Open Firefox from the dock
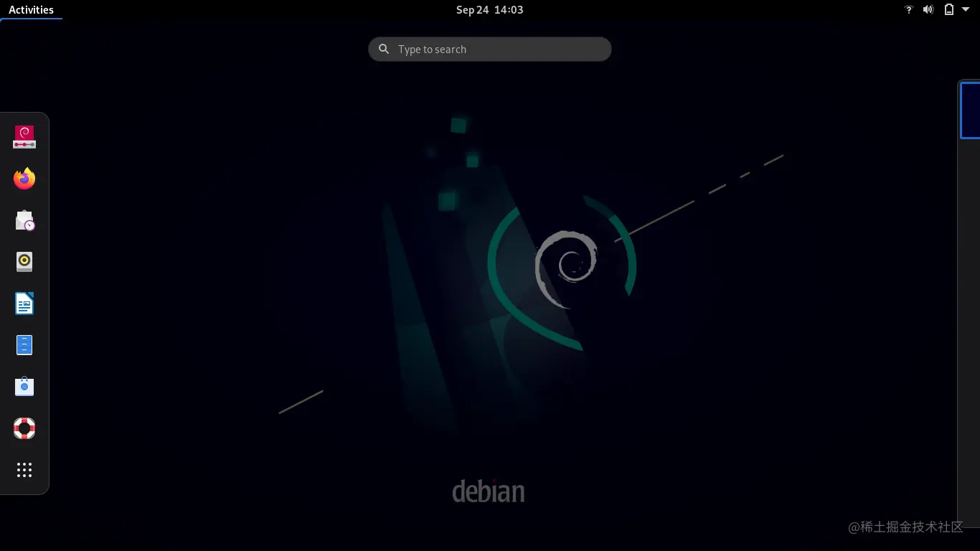 (x=24, y=179)
